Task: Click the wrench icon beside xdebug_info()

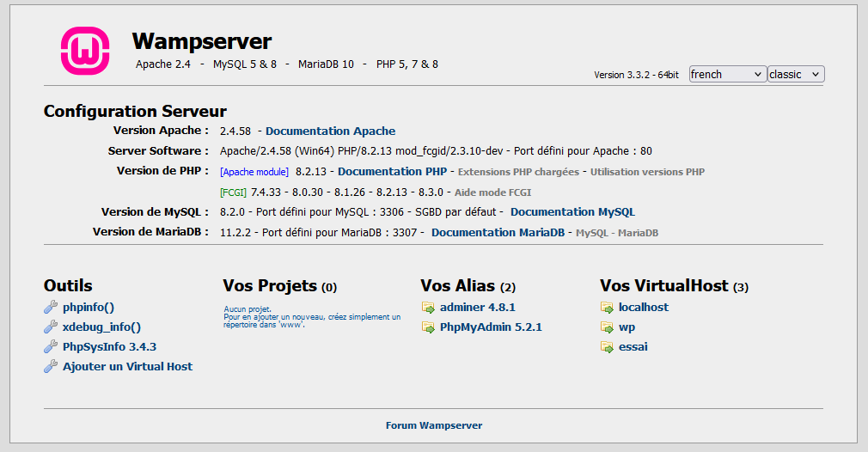Action: pos(51,327)
